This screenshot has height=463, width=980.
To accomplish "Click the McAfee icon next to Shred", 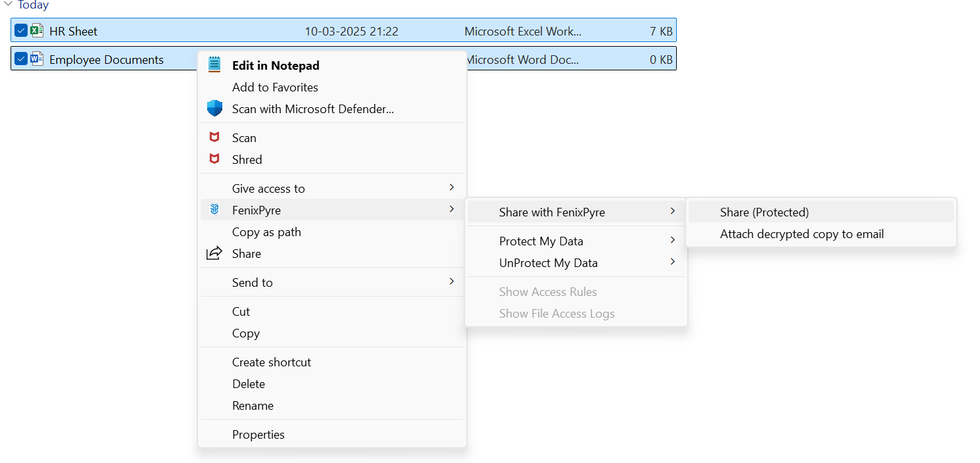I will [x=214, y=159].
